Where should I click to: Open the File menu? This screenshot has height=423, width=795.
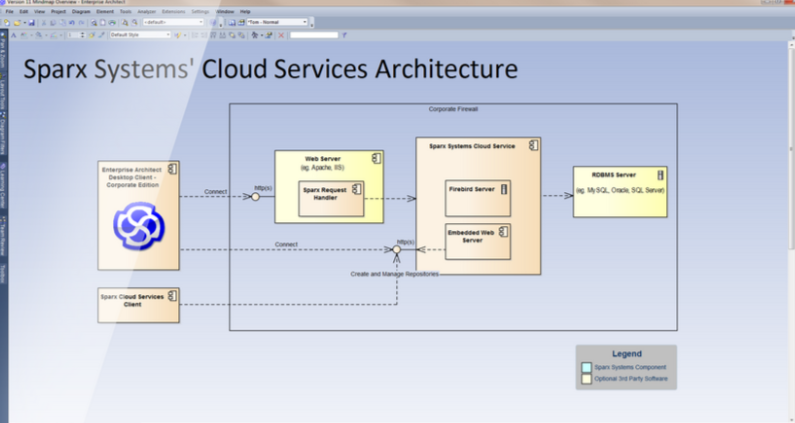(x=10, y=11)
